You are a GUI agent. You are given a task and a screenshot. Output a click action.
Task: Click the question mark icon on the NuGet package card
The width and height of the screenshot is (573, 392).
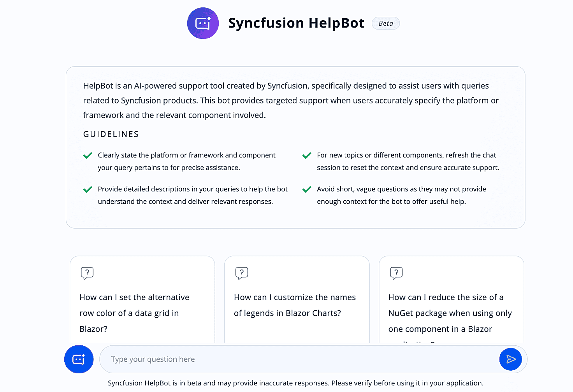[396, 273]
